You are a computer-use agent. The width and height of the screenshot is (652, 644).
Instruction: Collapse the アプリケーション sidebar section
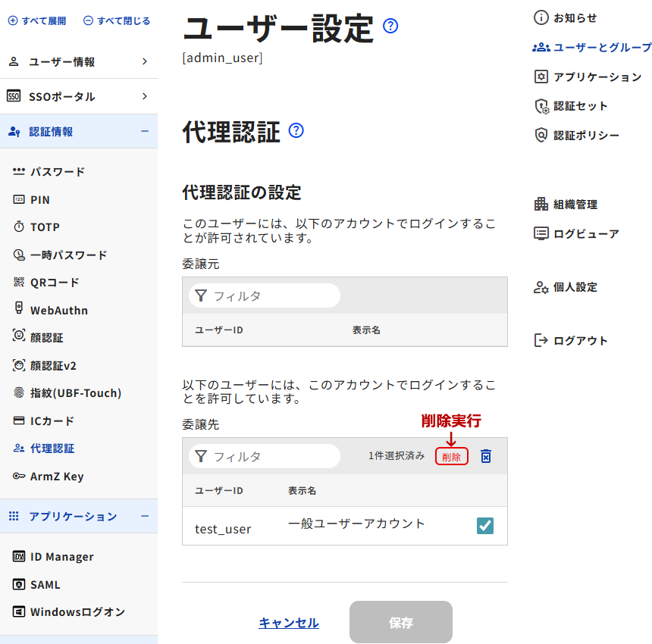point(145,516)
